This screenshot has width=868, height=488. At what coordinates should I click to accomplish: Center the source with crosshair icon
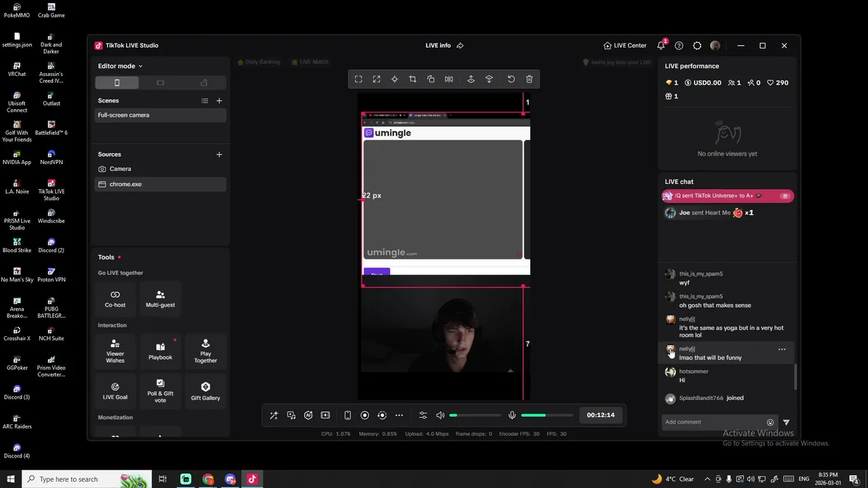click(395, 79)
